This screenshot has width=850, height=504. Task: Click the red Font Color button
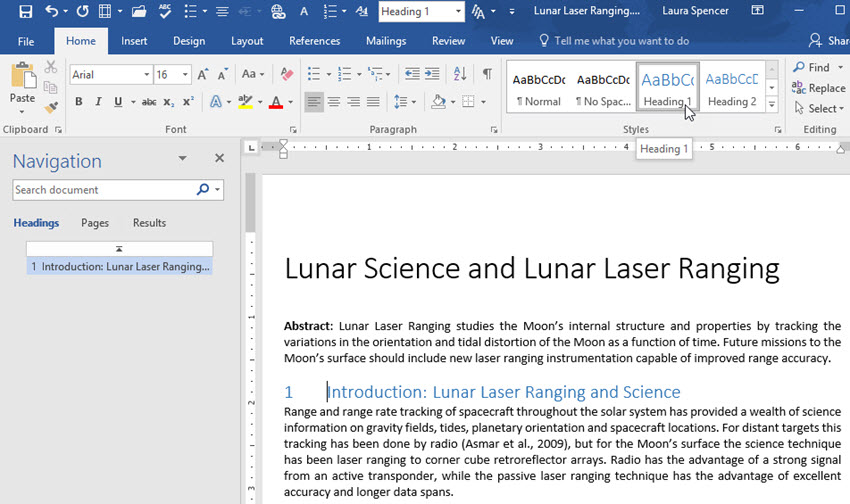coord(276,102)
